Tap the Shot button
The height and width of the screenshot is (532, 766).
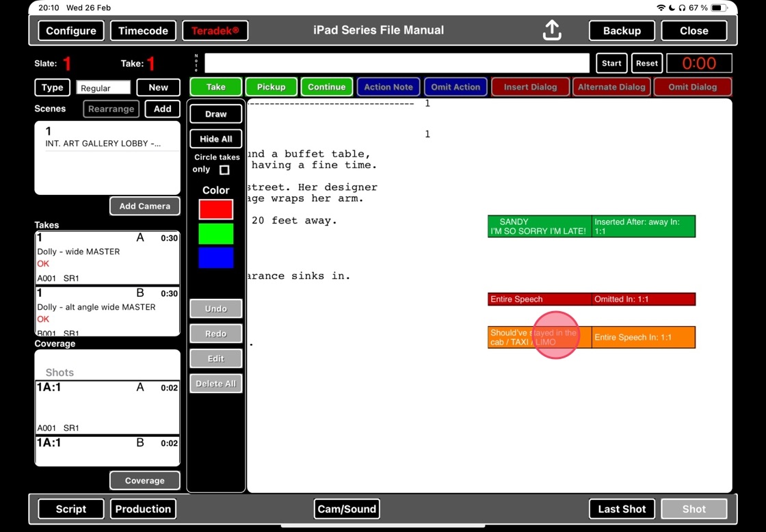click(x=694, y=509)
